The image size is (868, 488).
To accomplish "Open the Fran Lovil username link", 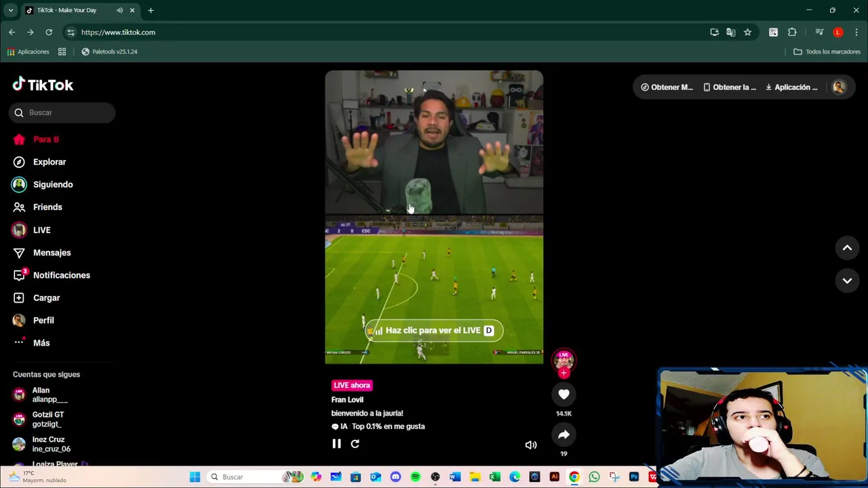I will (x=347, y=399).
